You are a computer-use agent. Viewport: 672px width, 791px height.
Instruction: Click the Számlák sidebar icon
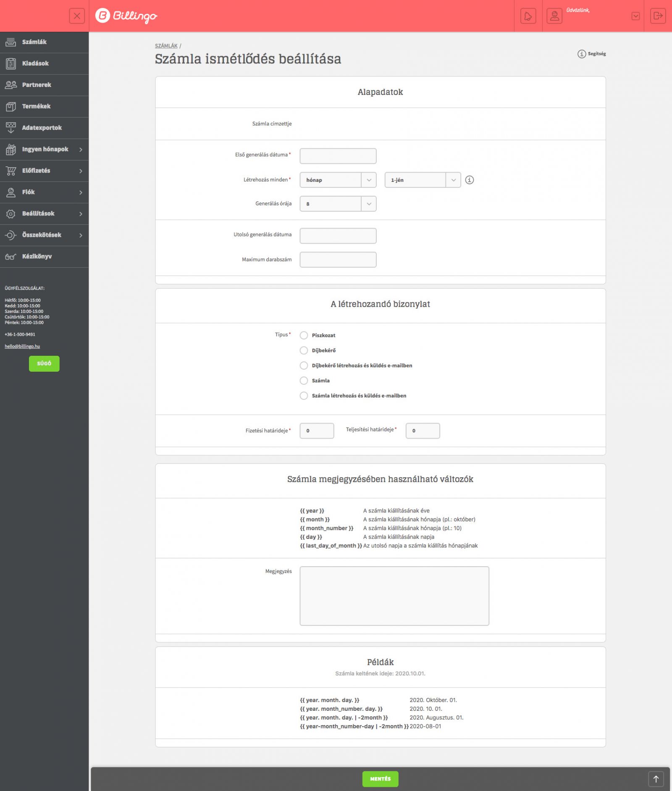pyautogui.click(x=11, y=42)
